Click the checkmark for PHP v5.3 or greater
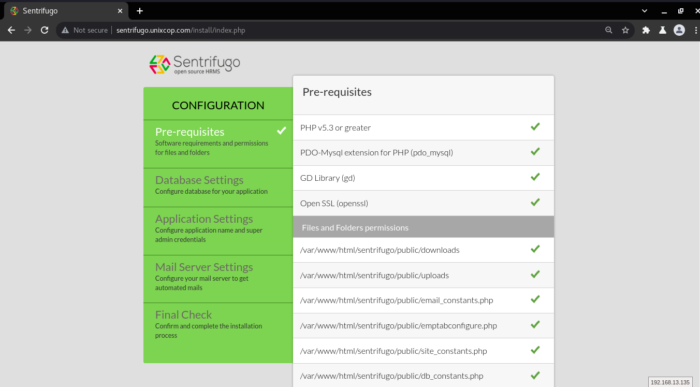The height and width of the screenshot is (387, 700). [x=535, y=127]
